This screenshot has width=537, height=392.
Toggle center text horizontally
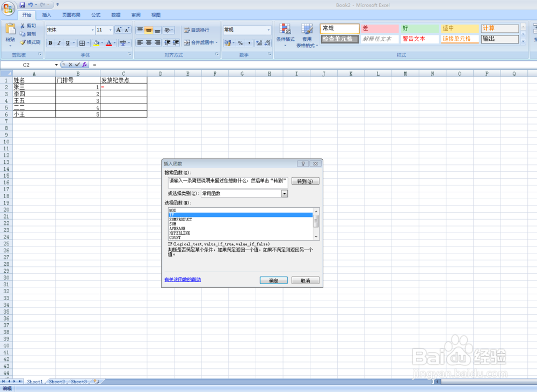click(x=149, y=42)
